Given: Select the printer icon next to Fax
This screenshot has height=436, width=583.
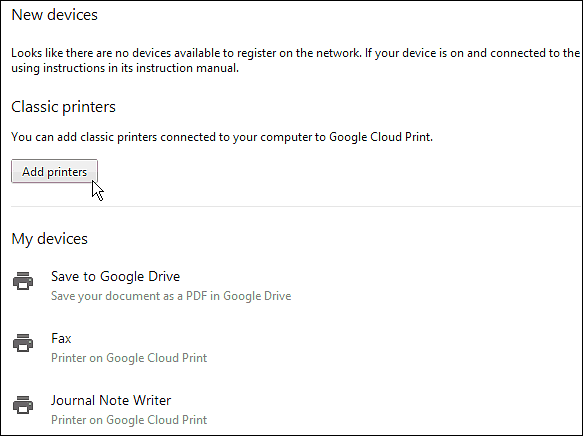Looking at the screenshot, I should pos(23,343).
